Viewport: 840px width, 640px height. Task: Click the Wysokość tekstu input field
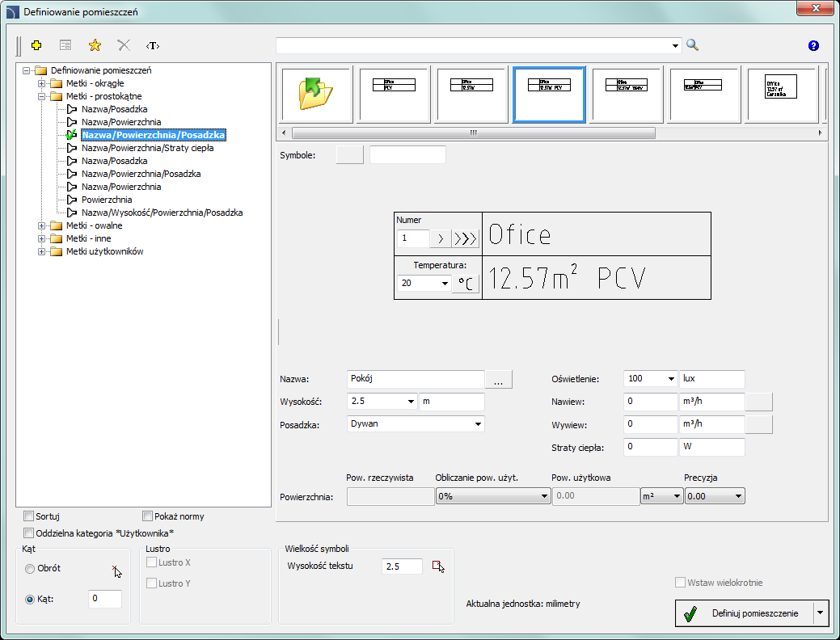(403, 566)
